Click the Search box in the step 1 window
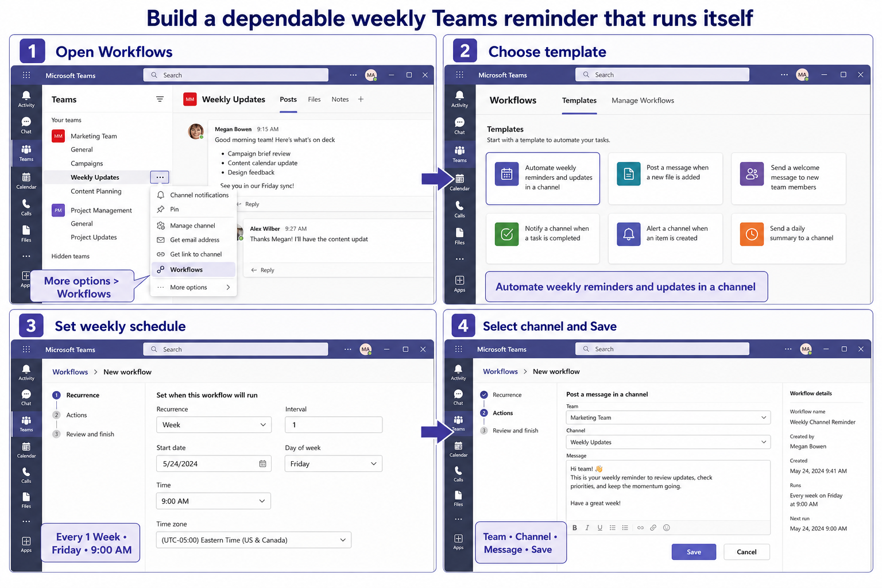882x588 pixels. [235, 75]
